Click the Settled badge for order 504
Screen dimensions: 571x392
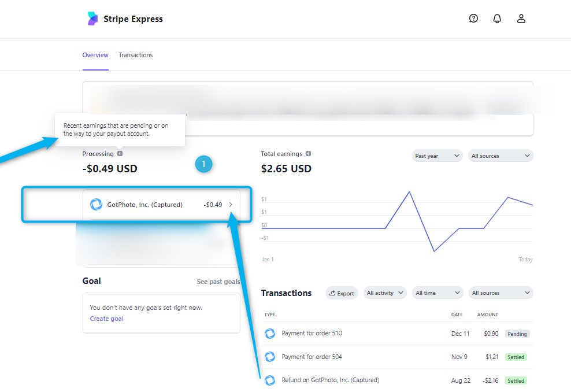[x=516, y=357]
